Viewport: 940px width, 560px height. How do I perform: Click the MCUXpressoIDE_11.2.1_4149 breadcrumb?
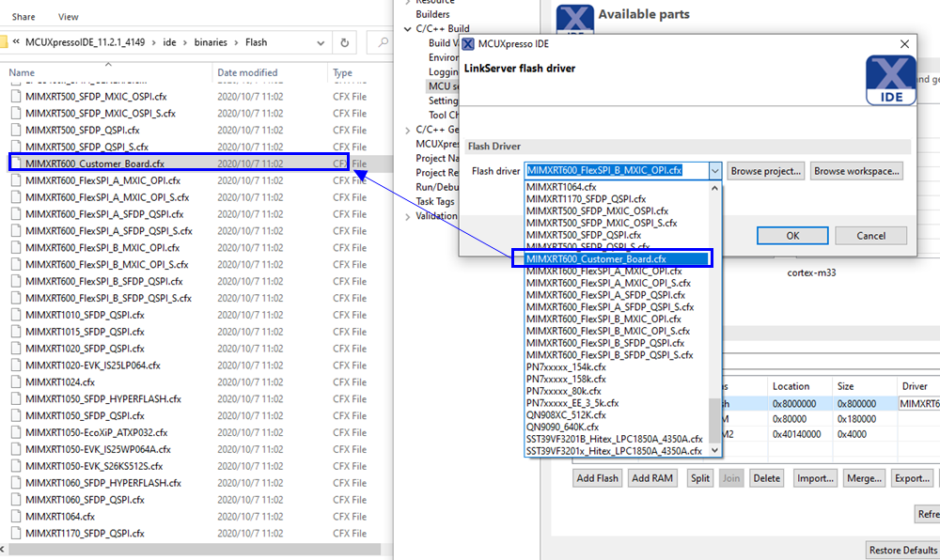click(86, 42)
